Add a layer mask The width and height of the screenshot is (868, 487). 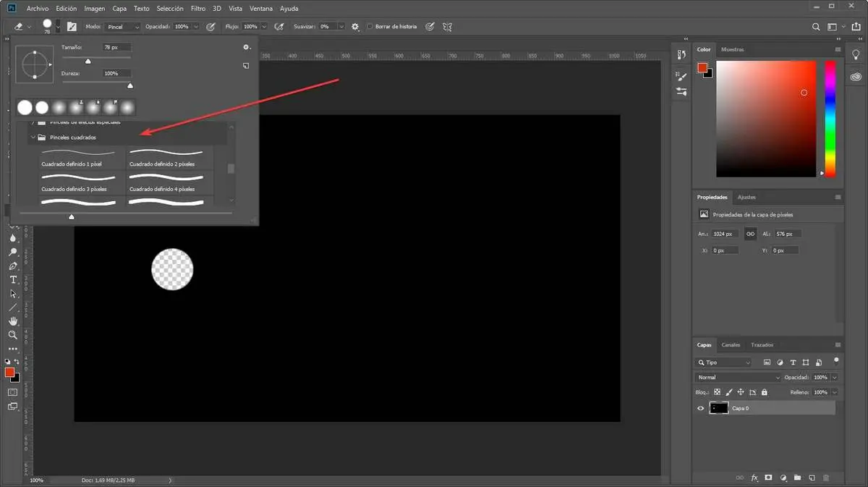[768, 478]
